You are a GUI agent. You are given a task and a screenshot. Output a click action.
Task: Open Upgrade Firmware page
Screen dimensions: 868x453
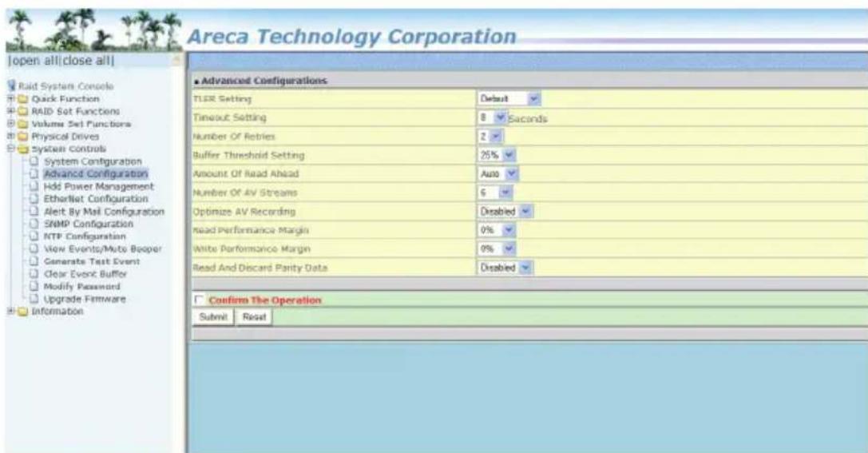(x=85, y=299)
